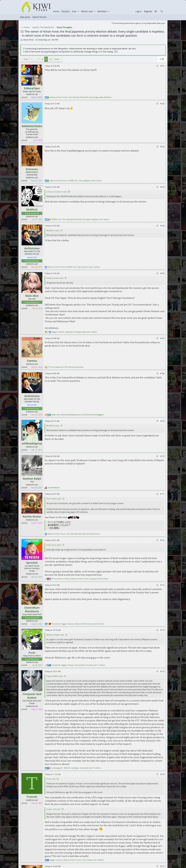Click share icon on post #170
Image resolution: width=186 pixels, height=868 pixels.
coord(157,456)
